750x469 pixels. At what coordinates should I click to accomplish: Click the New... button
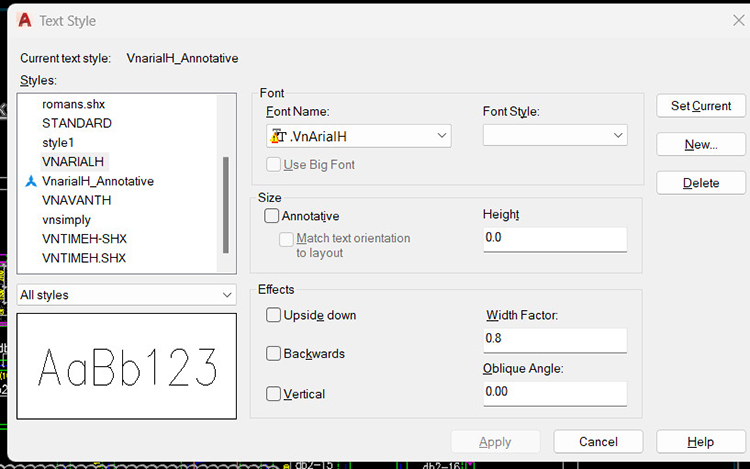(701, 144)
